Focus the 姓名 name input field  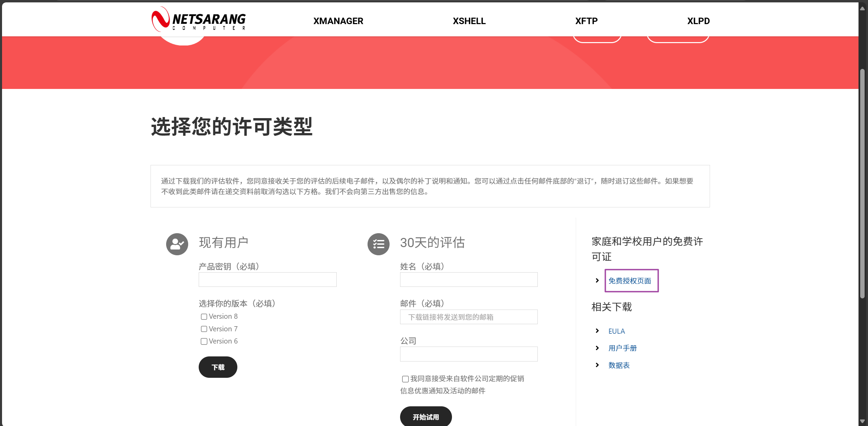click(469, 280)
